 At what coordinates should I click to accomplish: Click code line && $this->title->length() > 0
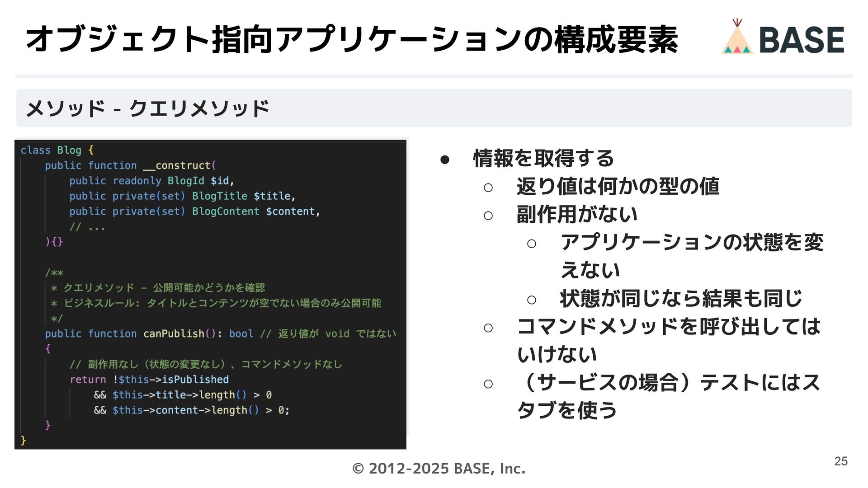(x=183, y=395)
